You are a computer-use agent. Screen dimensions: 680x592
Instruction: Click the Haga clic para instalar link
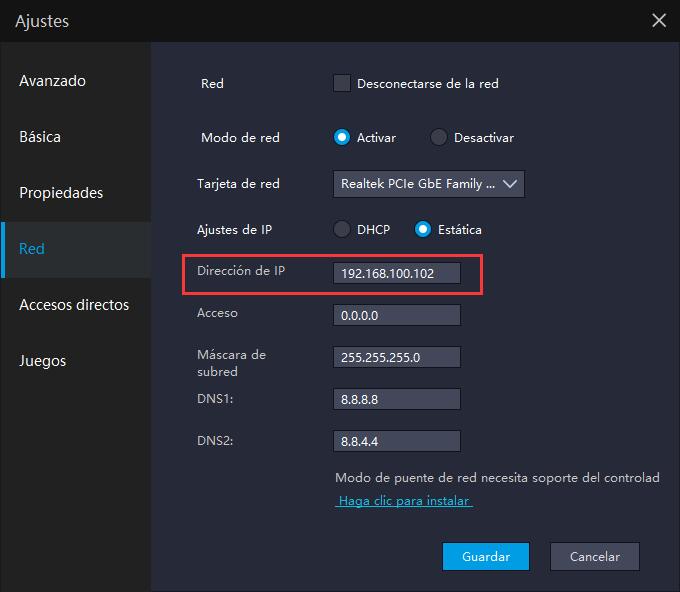(404, 500)
